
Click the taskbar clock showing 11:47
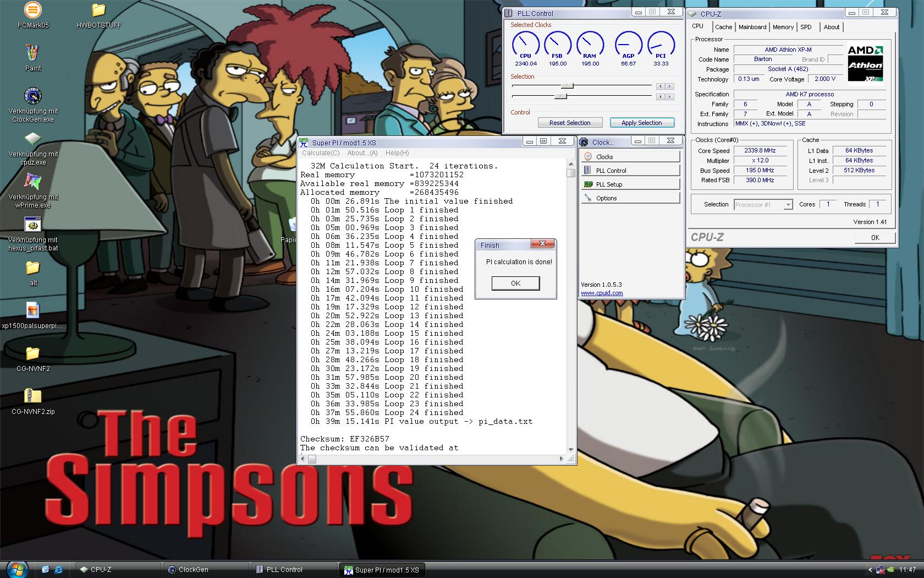click(908, 570)
